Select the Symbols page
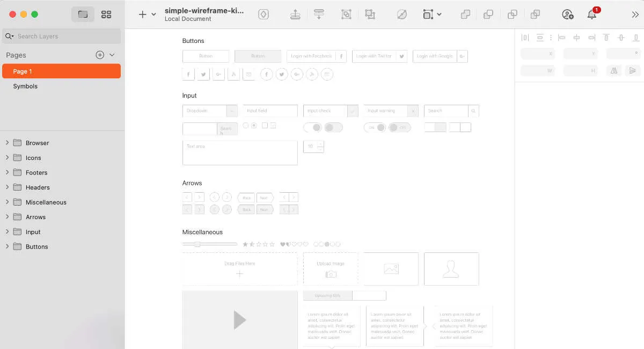The image size is (644, 349). [61, 86]
